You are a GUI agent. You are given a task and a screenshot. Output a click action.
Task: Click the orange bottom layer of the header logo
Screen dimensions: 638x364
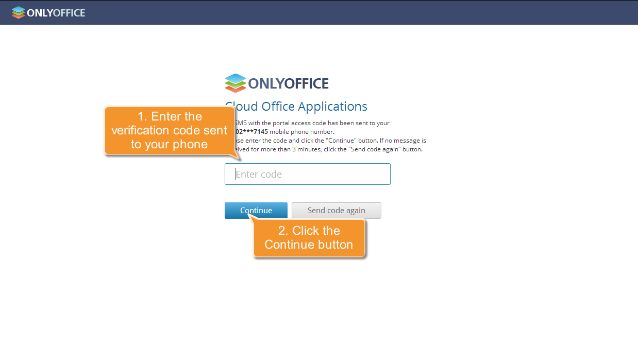20,16
